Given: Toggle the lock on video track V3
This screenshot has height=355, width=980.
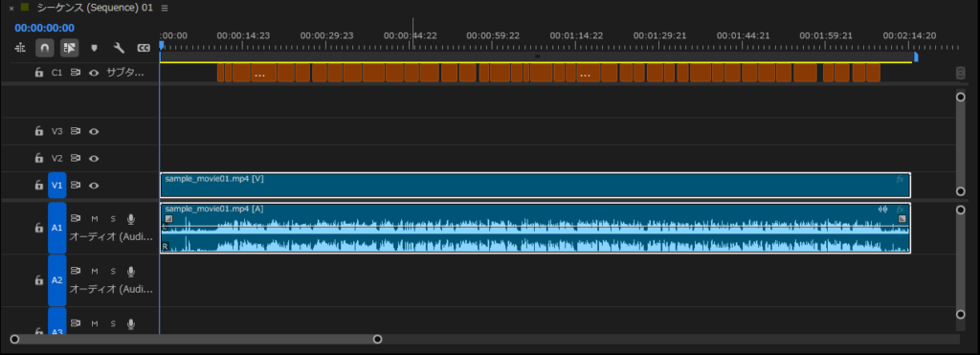Looking at the screenshot, I should tap(38, 131).
